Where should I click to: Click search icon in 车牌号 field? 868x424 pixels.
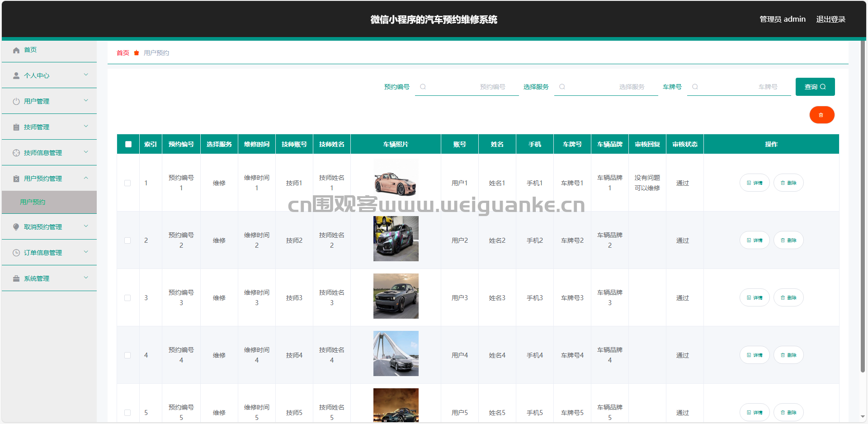point(695,87)
